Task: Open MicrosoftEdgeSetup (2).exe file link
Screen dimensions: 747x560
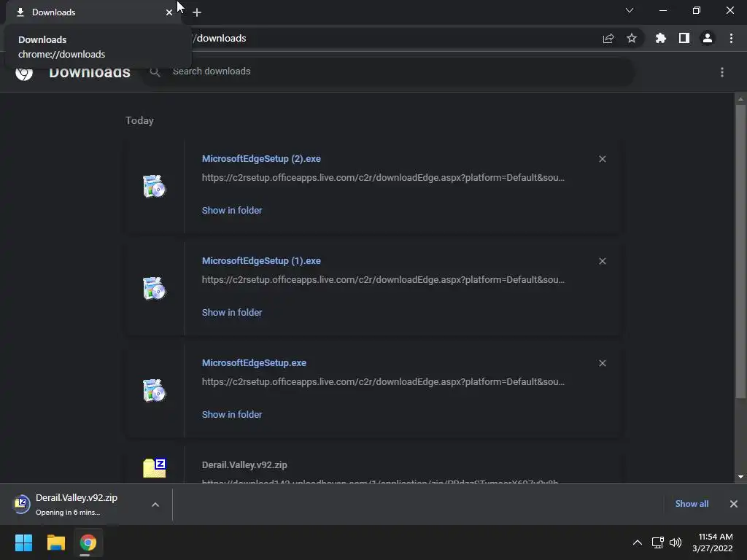Action: pyautogui.click(x=261, y=158)
